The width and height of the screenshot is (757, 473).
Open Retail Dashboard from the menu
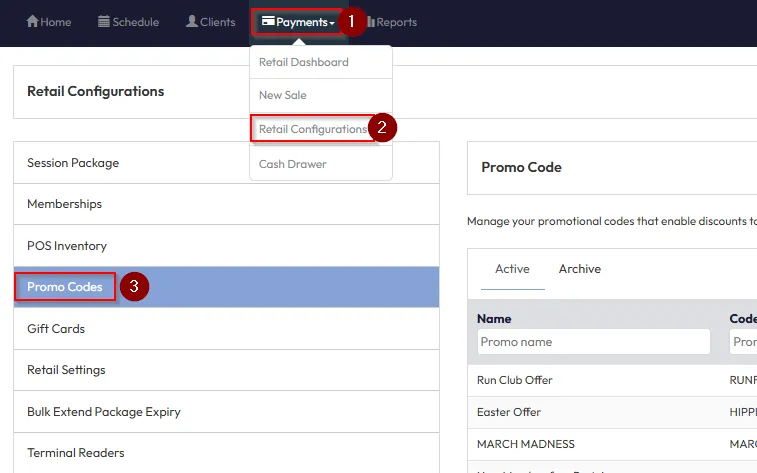coord(304,62)
